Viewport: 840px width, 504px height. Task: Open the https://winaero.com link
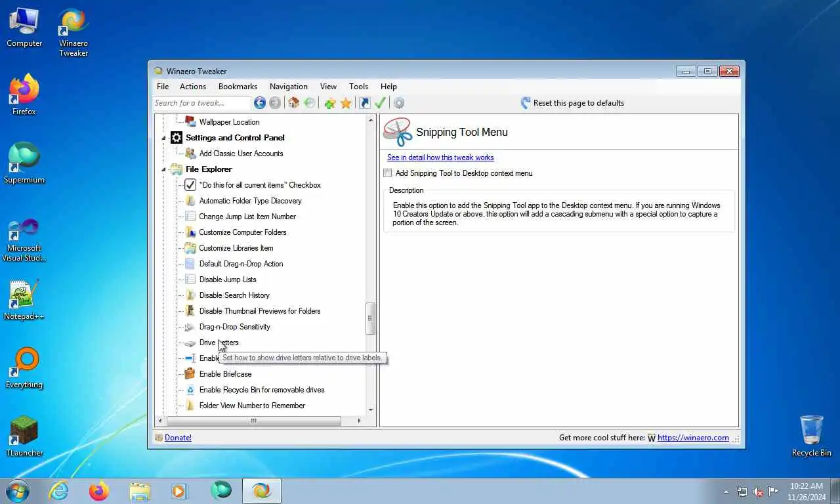pos(693,438)
